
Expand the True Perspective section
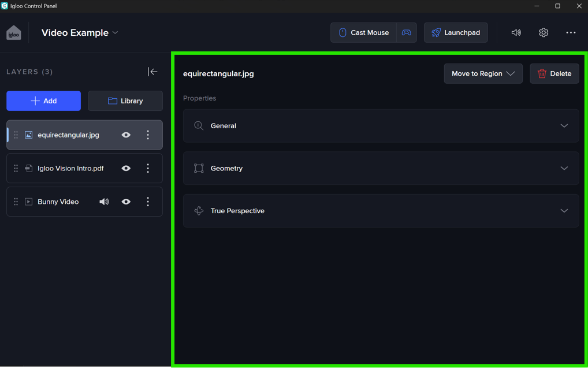point(381,211)
